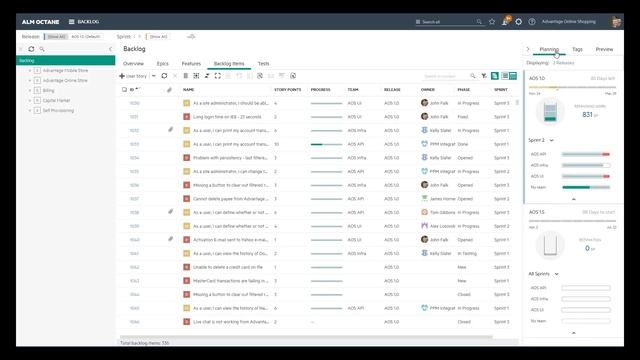640x360 pixels.
Task: Click the link-off icon in the grid toolbar
Action: point(260,76)
